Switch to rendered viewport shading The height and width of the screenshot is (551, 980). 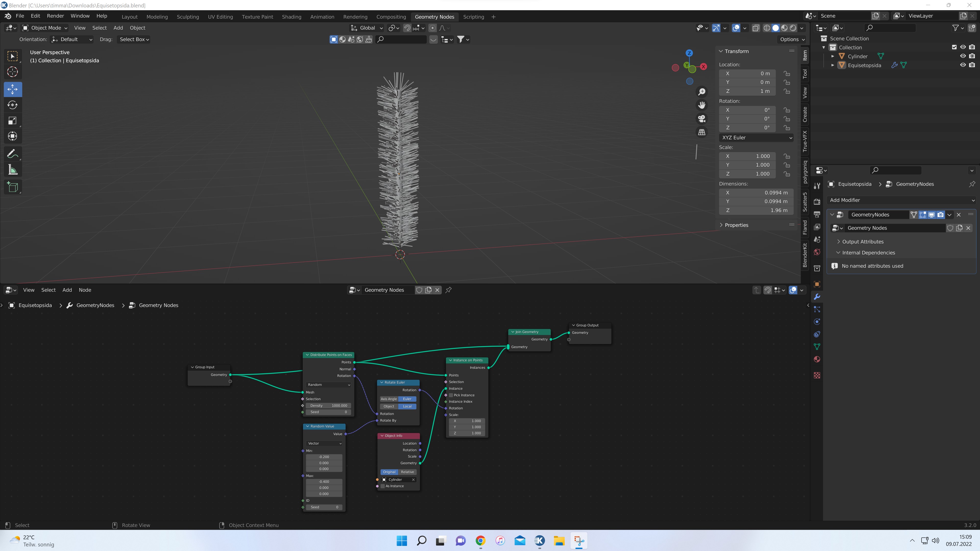[x=793, y=28]
